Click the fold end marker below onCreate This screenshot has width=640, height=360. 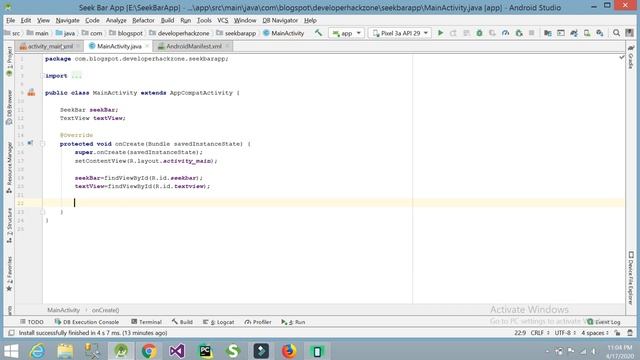coord(42,212)
